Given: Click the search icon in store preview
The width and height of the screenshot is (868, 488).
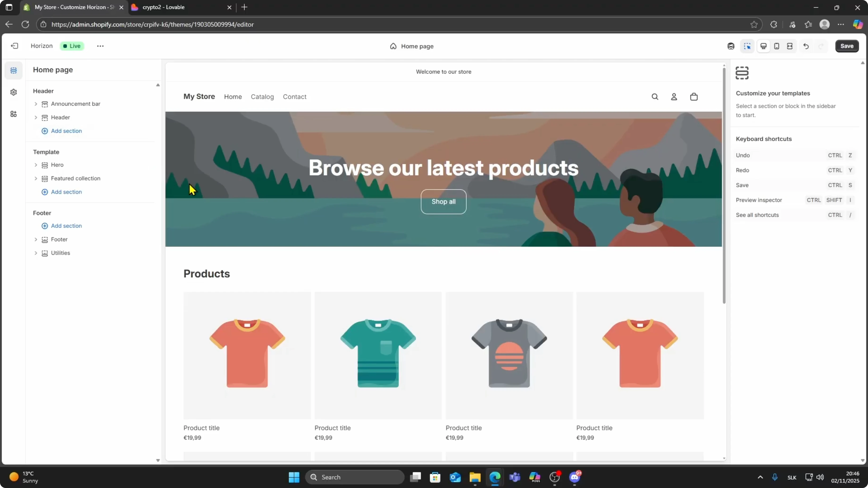Looking at the screenshot, I should 655,97.
